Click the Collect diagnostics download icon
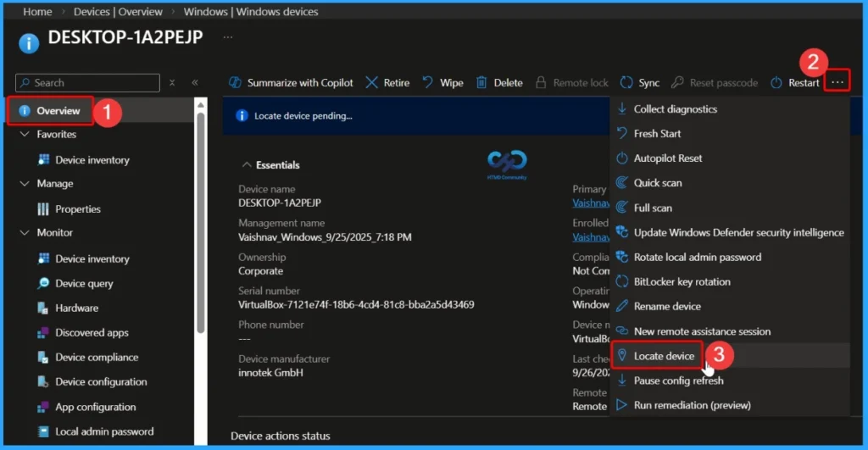 pyautogui.click(x=622, y=109)
